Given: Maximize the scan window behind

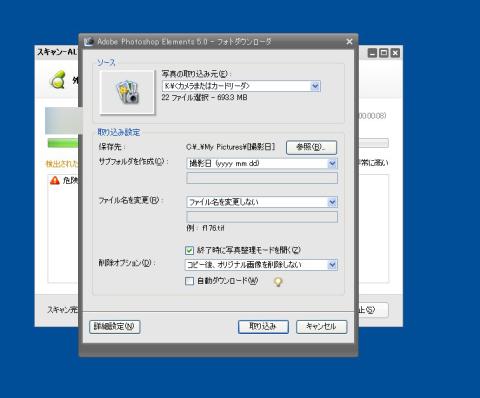Looking at the screenshot, I should [x=384, y=53].
